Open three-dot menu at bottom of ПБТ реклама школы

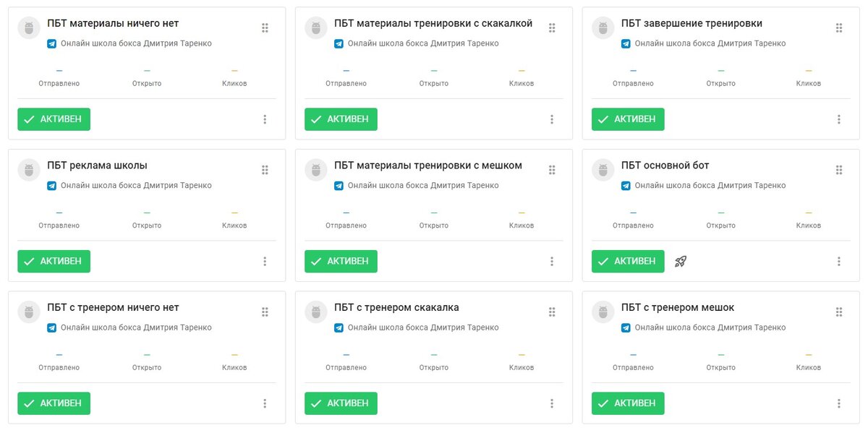click(x=265, y=262)
